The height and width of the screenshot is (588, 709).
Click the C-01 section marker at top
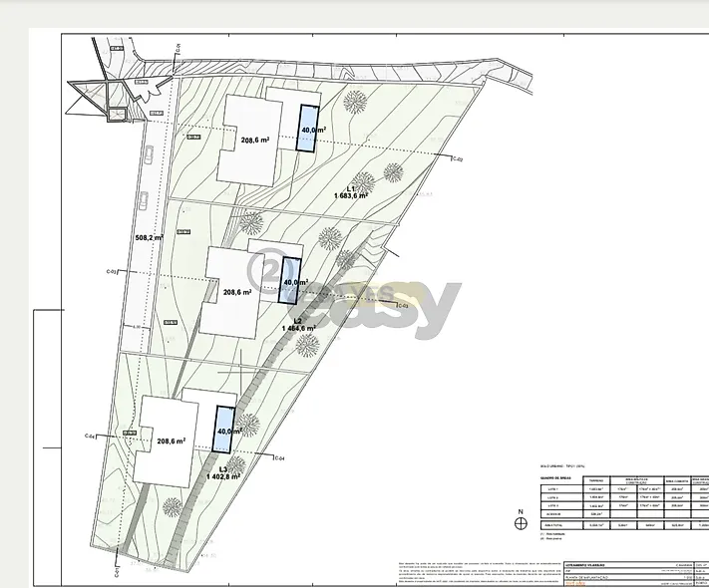coord(178,48)
